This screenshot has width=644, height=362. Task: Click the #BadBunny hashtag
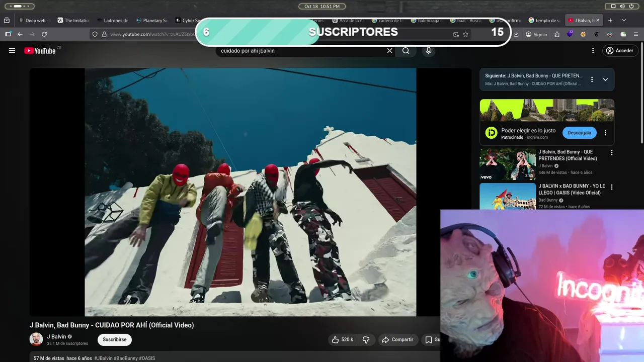click(x=126, y=358)
